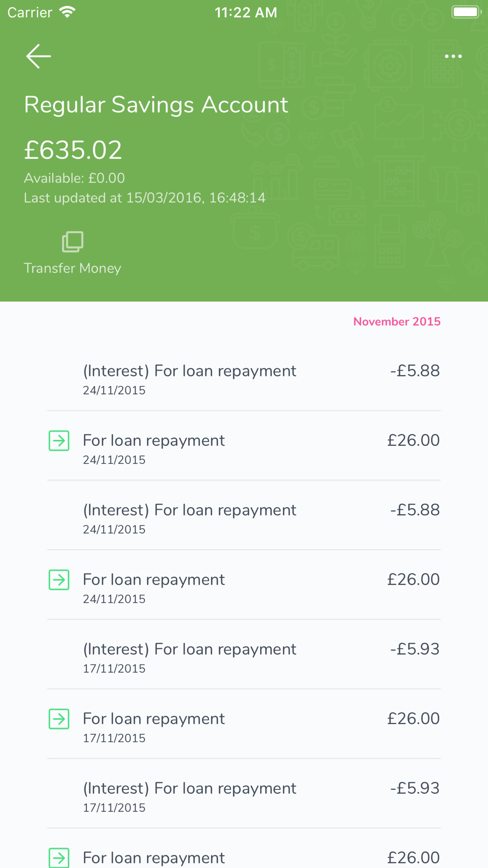
Task: Click the arrow icon on 17/11/2015 £26.00 repayment
Action: (59, 719)
